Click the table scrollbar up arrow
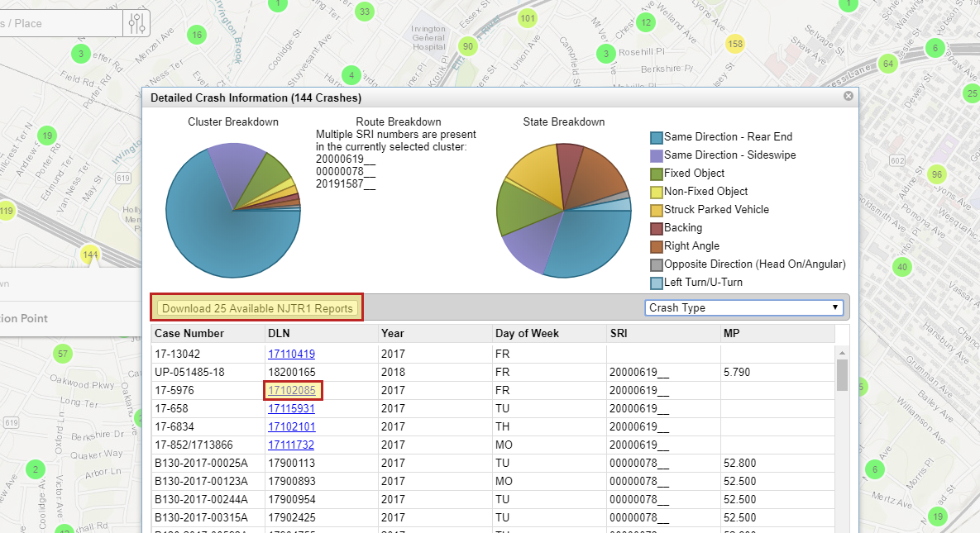 click(842, 352)
